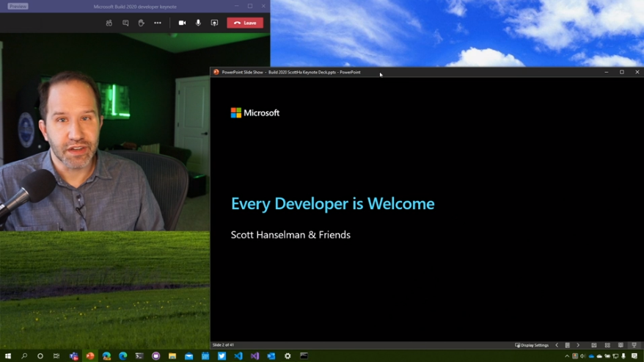Switch to Normal view in PowerPoint
Screen dimensions: 644x362
(594, 345)
